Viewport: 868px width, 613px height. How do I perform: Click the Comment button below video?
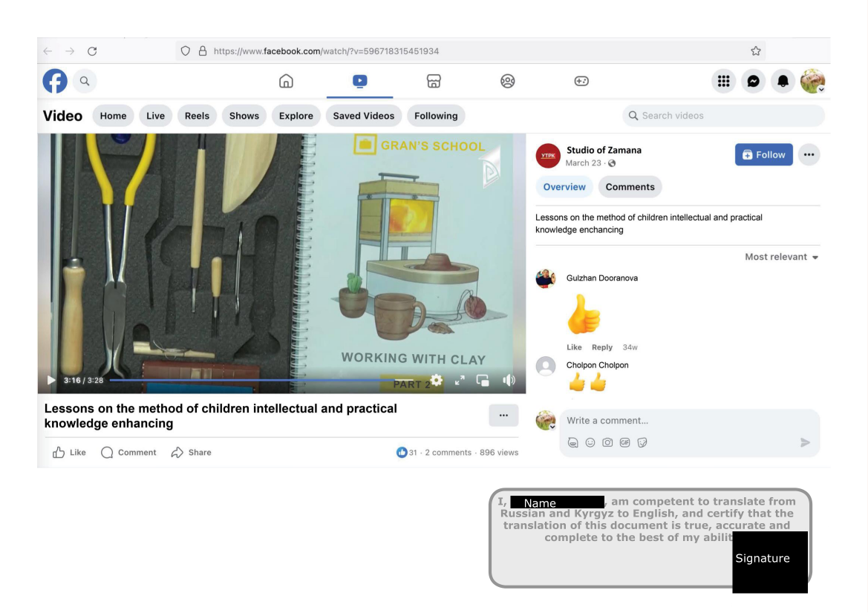point(128,453)
